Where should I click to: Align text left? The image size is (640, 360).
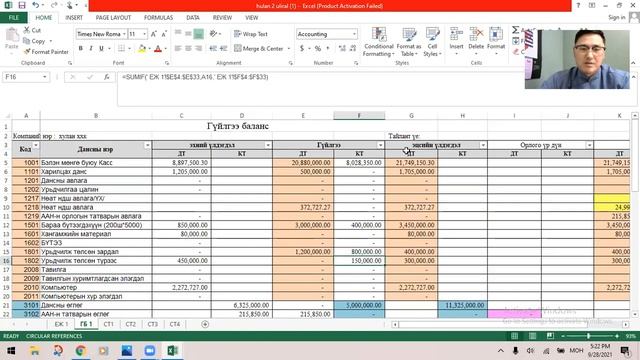pyautogui.click(x=178, y=49)
